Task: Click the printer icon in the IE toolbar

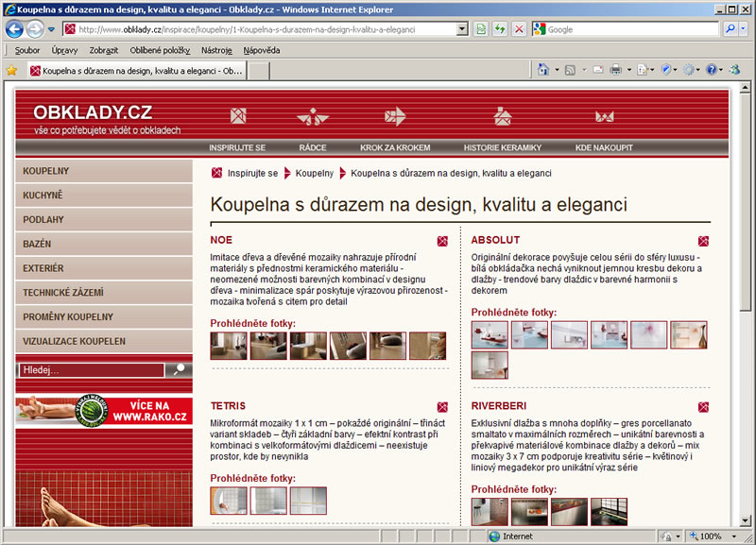Action: (615, 70)
